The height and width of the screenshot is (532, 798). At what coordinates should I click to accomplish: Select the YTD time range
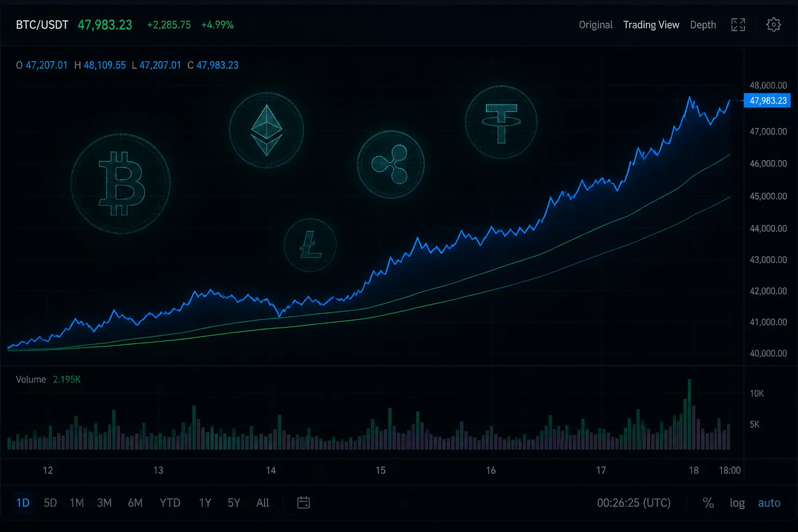coord(170,503)
